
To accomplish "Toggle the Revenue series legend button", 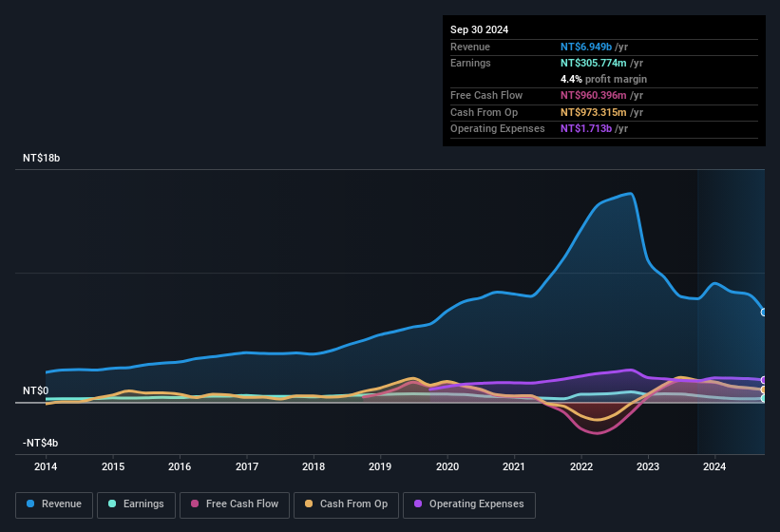I will pyautogui.click(x=54, y=504).
